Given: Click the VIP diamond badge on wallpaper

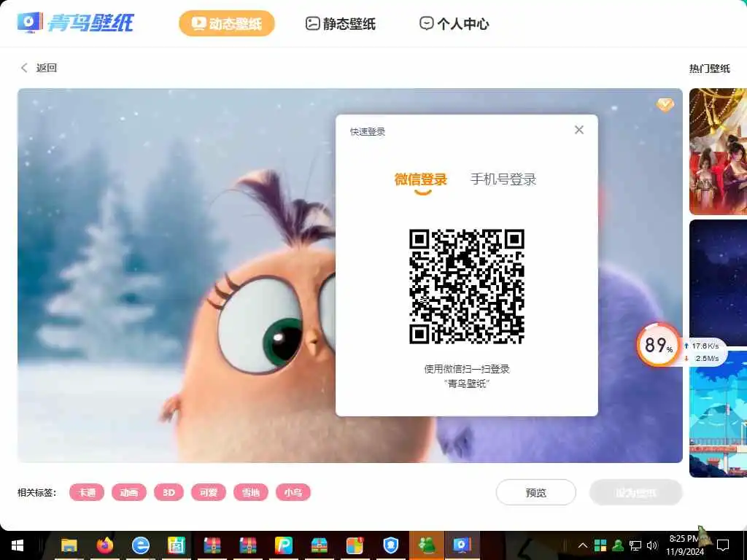Looking at the screenshot, I should 665,104.
